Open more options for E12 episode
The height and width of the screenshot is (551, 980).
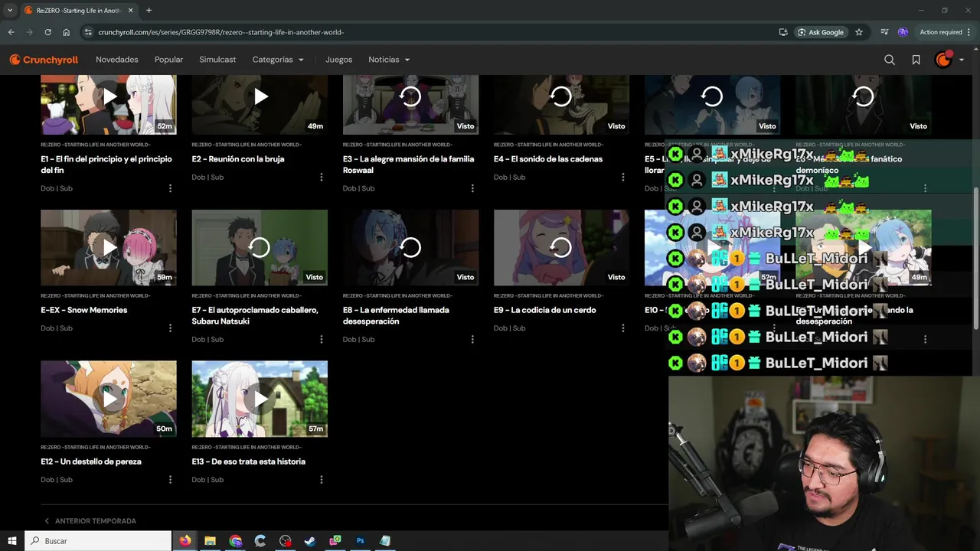click(x=170, y=479)
